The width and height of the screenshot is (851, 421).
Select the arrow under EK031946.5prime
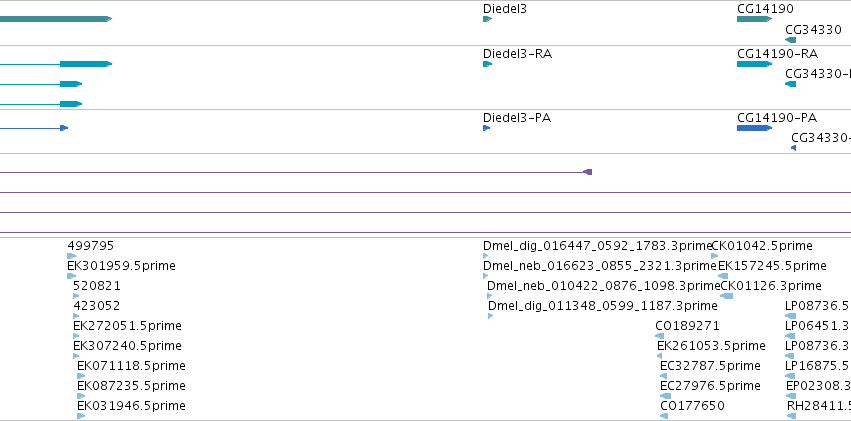coord(81,416)
